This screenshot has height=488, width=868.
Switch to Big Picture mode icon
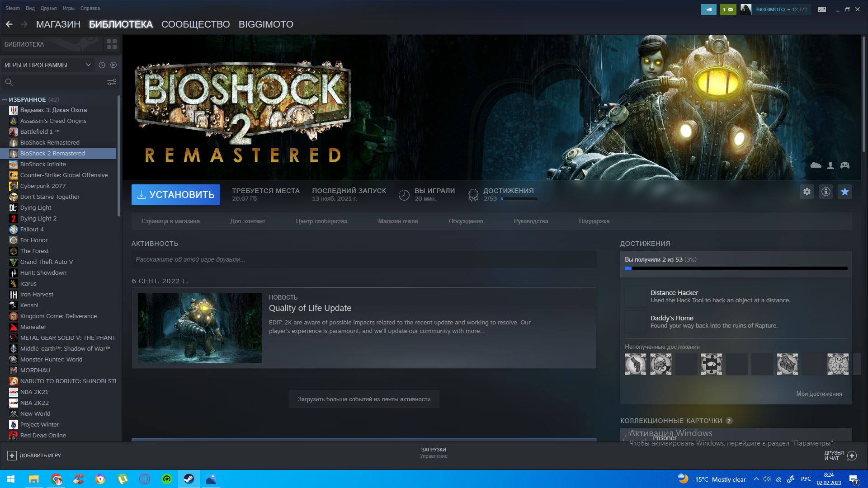click(x=822, y=9)
